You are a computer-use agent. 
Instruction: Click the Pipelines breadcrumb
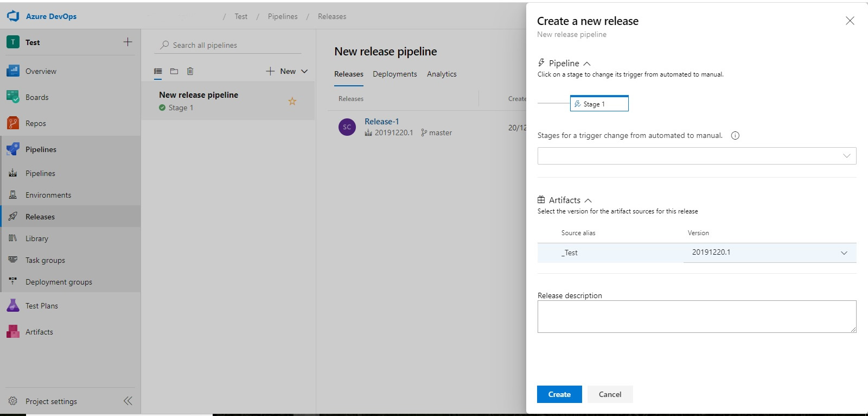pos(283,16)
